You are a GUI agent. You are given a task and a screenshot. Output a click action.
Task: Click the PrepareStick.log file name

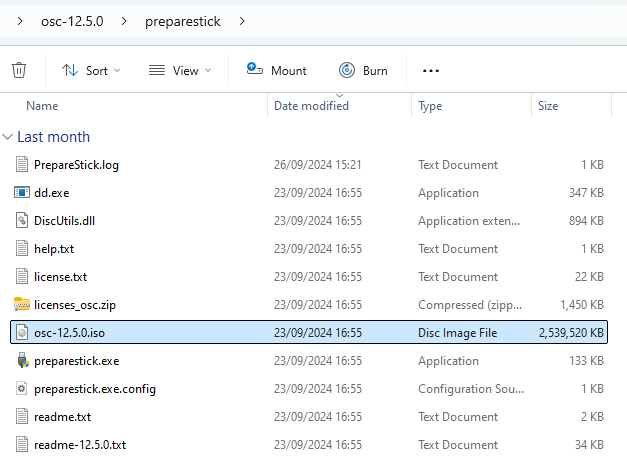76,165
